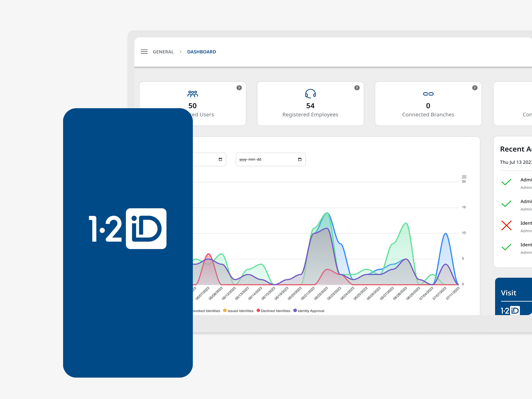Screen dimensions: 532x399
Task: Click help icon on Users card
Action: (x=239, y=88)
